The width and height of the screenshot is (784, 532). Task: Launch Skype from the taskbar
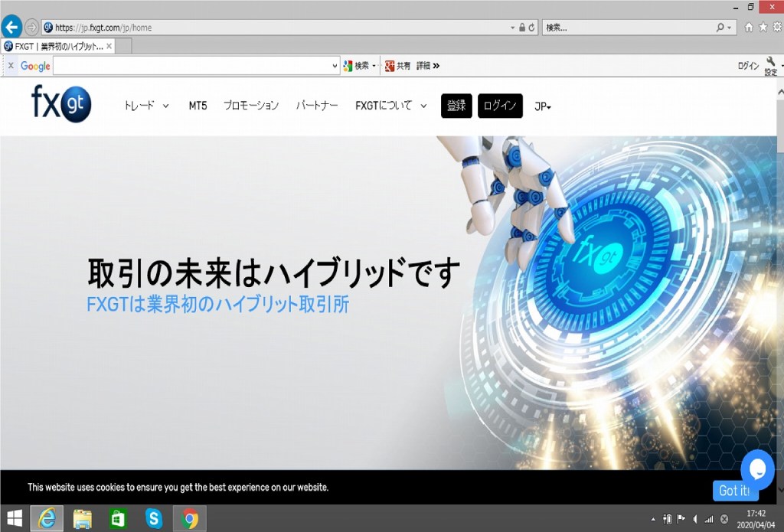point(154,519)
